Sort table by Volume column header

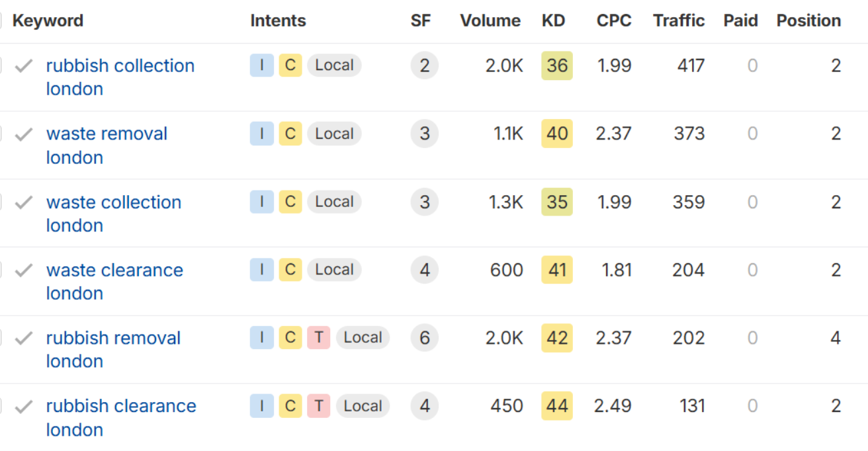(x=490, y=20)
